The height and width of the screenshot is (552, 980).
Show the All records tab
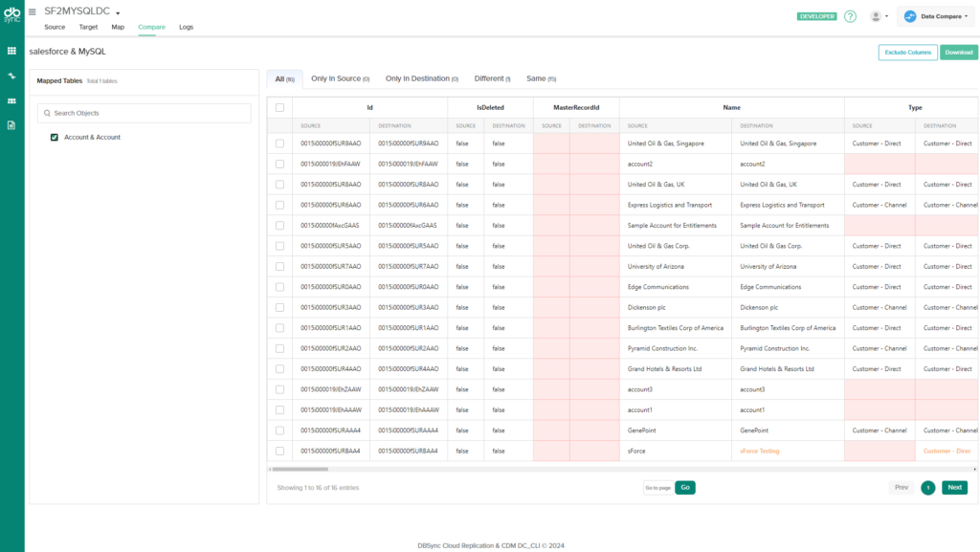coord(285,79)
